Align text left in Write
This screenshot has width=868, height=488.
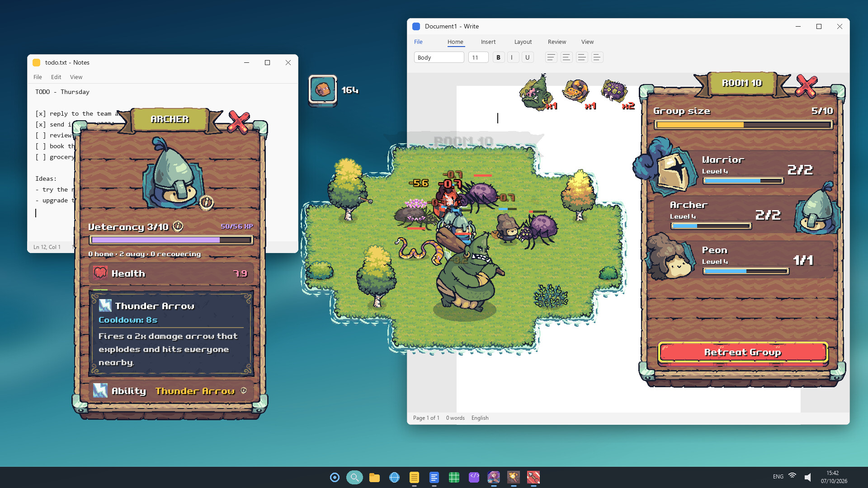(551, 57)
